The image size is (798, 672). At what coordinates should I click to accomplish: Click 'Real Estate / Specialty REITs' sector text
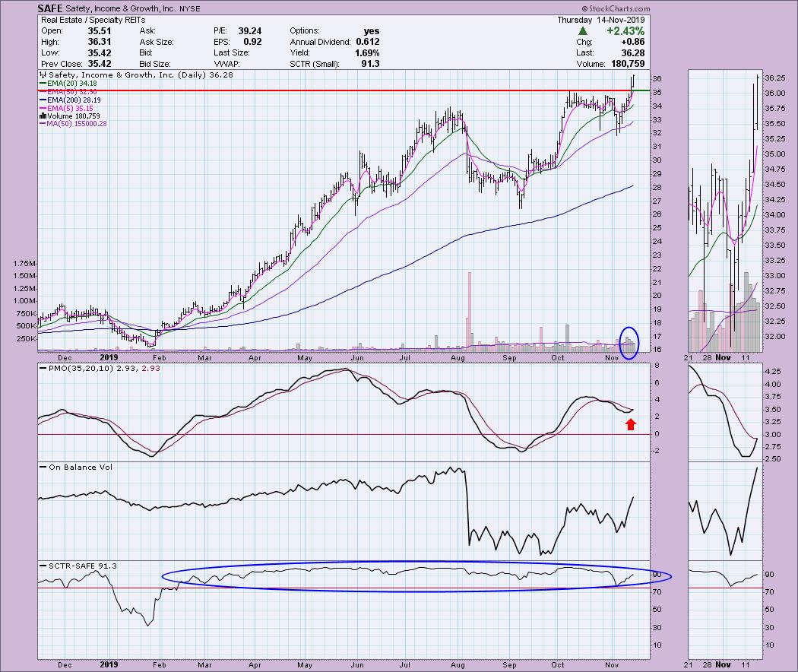(x=93, y=20)
